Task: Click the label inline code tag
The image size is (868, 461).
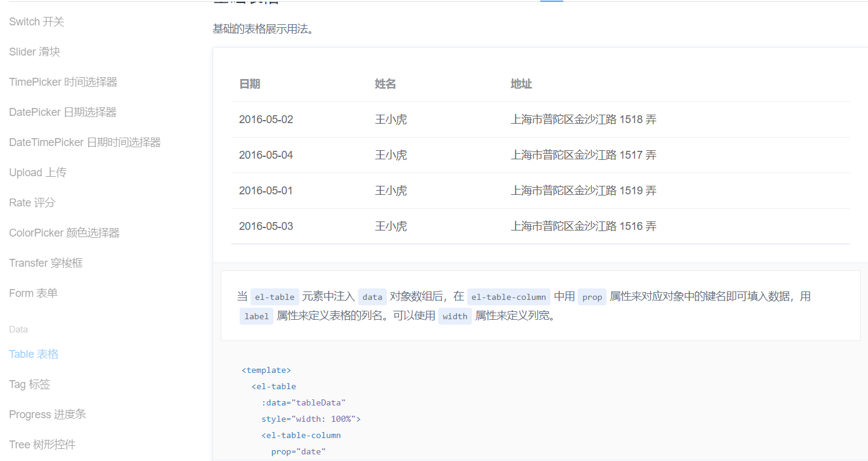Action: tap(257, 316)
